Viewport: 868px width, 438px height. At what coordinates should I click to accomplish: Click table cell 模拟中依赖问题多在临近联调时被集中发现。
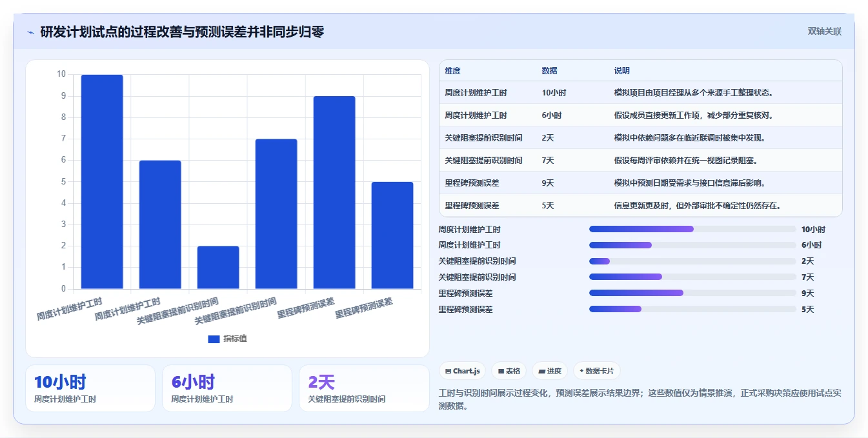click(690, 138)
